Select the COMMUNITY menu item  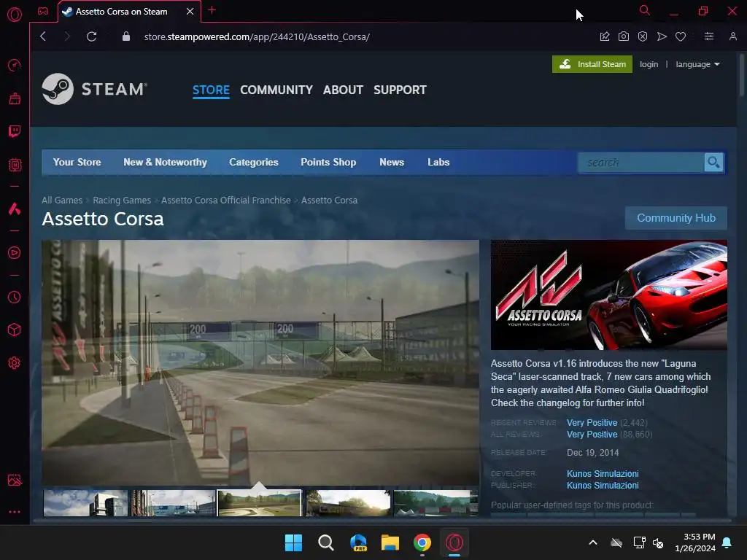(276, 90)
